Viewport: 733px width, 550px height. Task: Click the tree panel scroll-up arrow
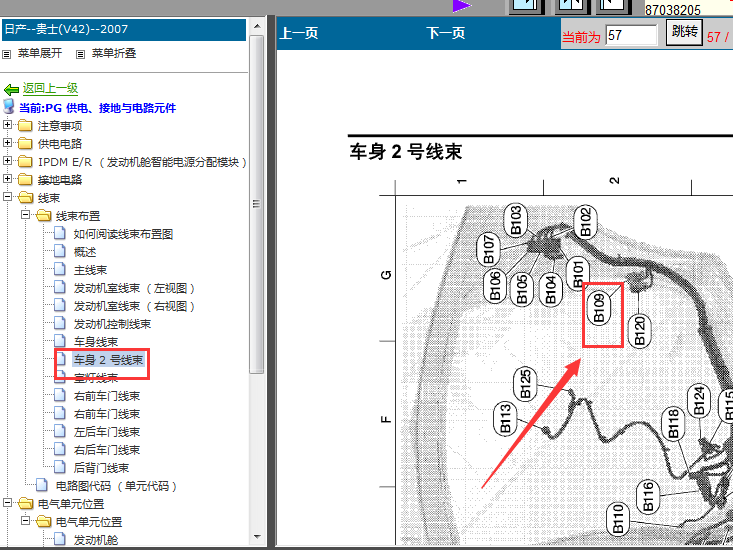tap(257, 26)
